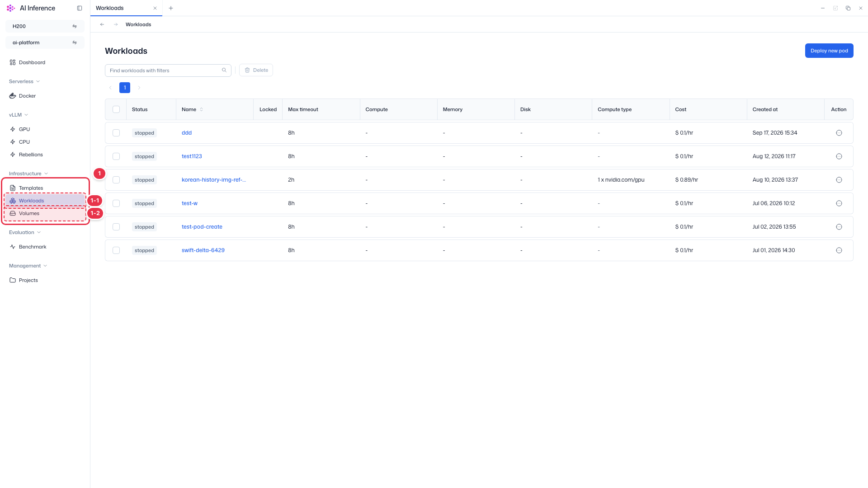Click the Delete button

click(x=256, y=70)
